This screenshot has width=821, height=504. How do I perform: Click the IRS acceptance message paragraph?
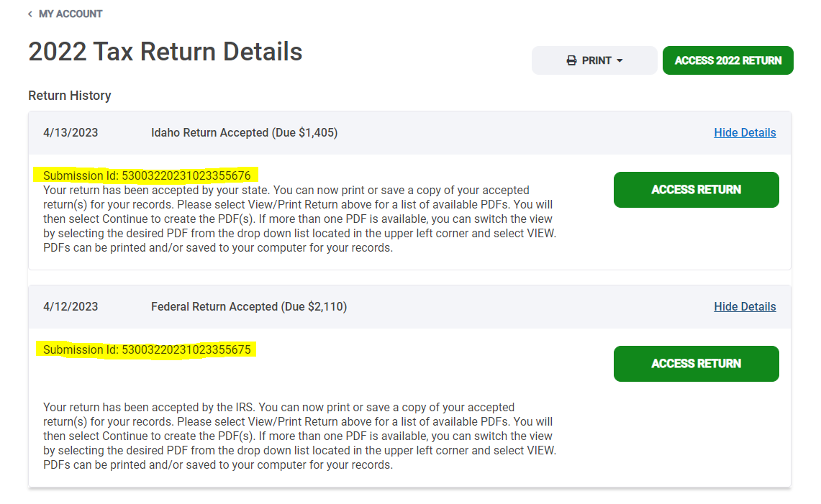[299, 436]
